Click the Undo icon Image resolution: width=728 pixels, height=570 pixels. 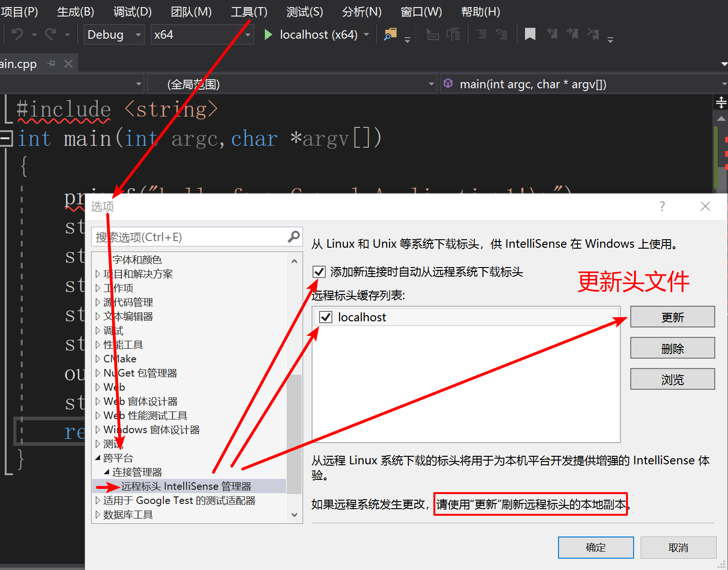click(17, 34)
